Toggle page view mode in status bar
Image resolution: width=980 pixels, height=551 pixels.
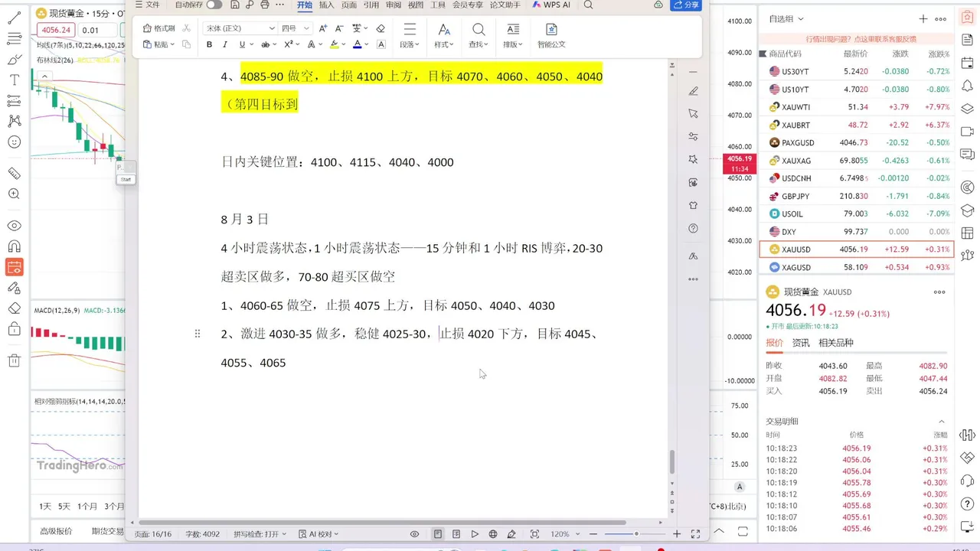pos(438,534)
